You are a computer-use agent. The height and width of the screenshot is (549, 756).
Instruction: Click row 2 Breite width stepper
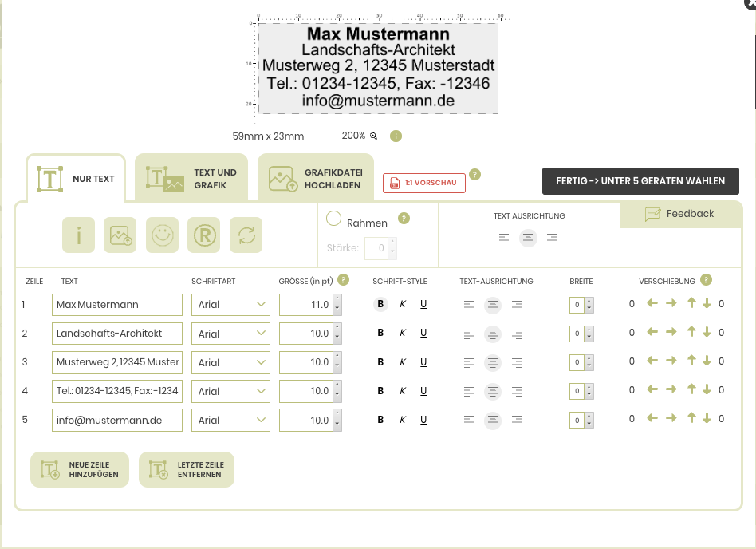(x=589, y=334)
